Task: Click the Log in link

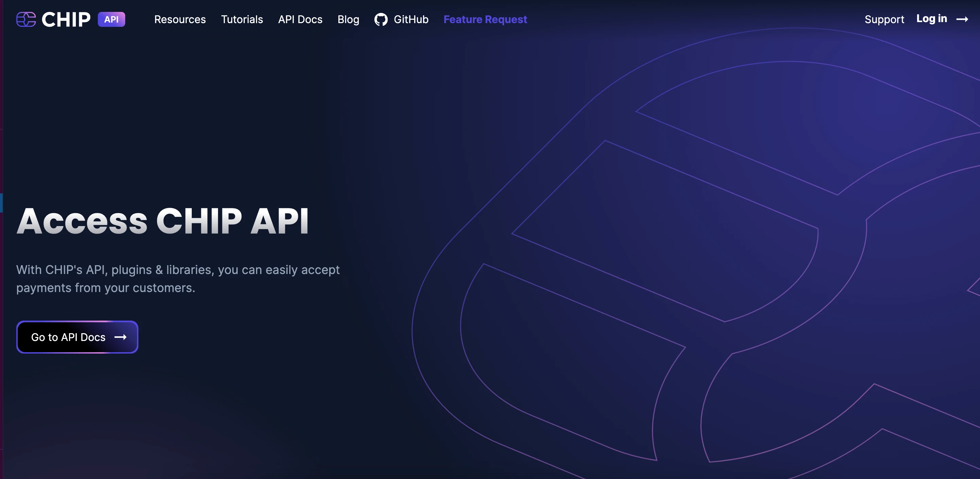Action: point(932,19)
